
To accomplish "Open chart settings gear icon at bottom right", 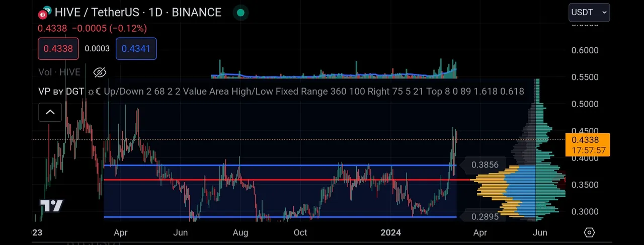I will (589, 232).
